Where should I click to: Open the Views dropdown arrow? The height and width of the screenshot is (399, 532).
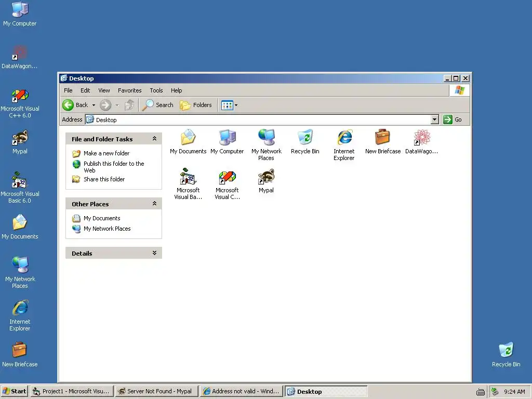point(236,105)
